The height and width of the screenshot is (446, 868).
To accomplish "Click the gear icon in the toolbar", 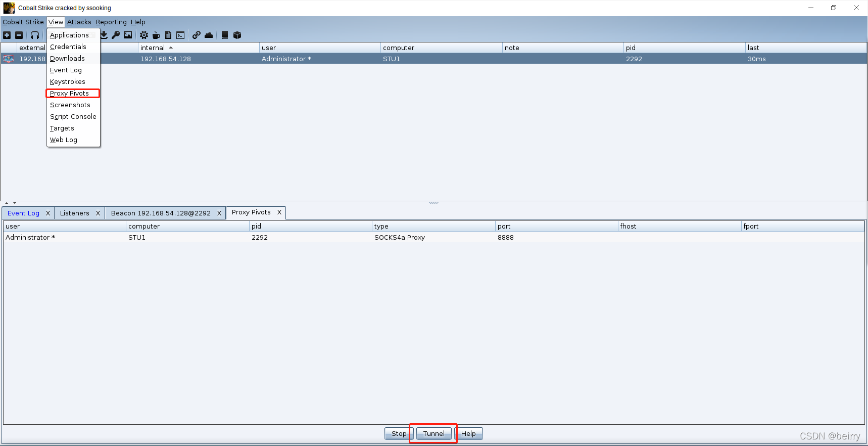I will click(x=144, y=35).
